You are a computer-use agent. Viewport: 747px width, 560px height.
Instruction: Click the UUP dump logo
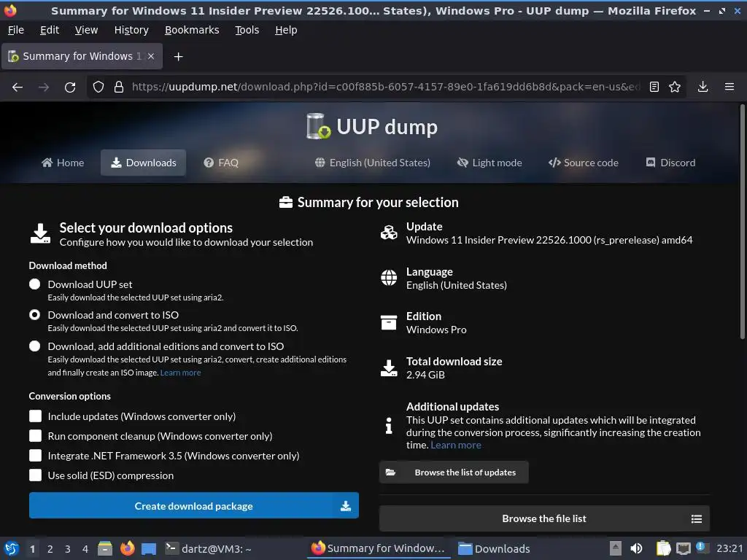pyautogui.click(x=371, y=127)
